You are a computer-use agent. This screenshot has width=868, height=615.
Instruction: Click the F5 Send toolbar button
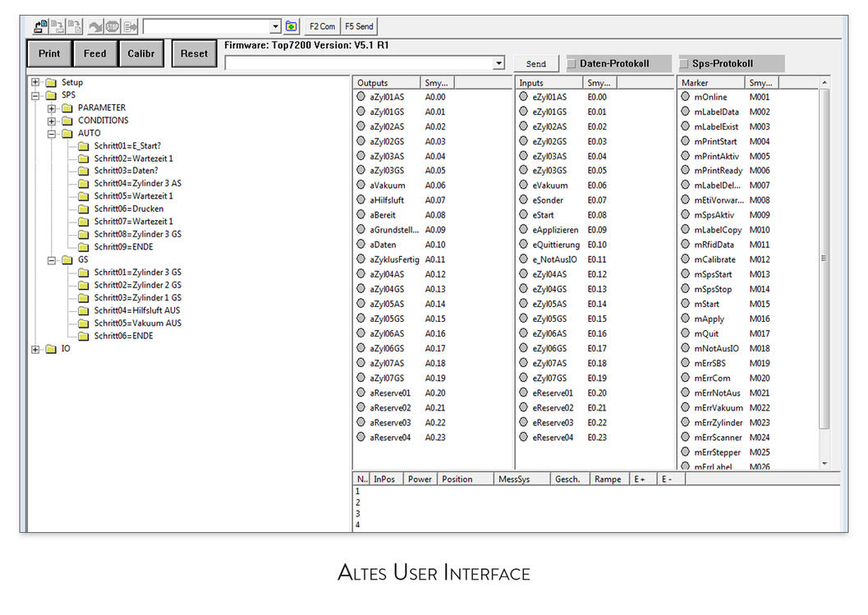(x=359, y=26)
